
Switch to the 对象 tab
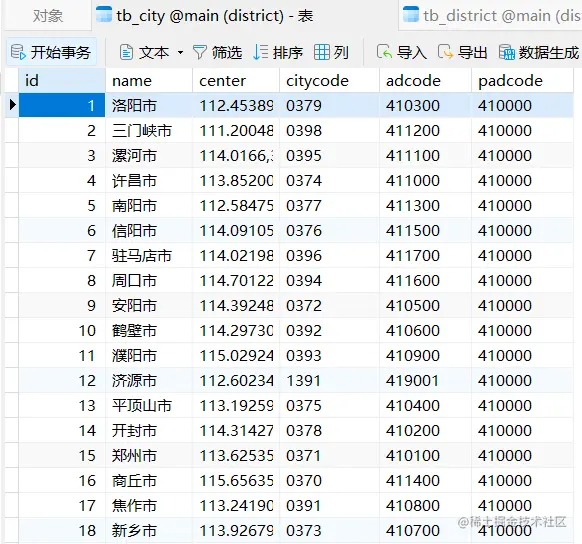point(48,16)
